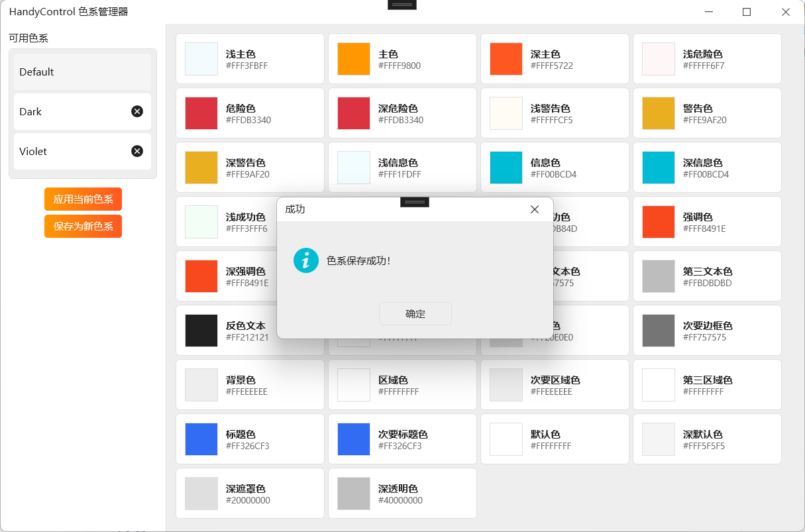Click the 深信息色 swatch
805x532 pixels.
659,168
